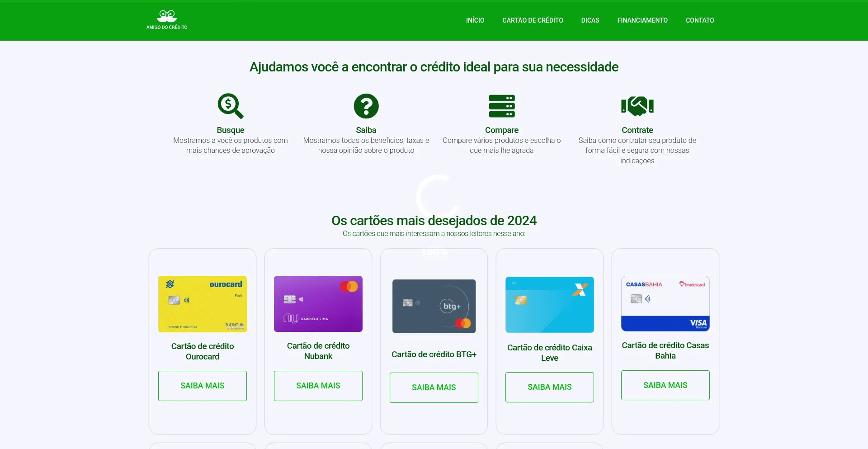Open the INÍCIO menu item
This screenshot has width=868, height=449.
pyautogui.click(x=475, y=20)
